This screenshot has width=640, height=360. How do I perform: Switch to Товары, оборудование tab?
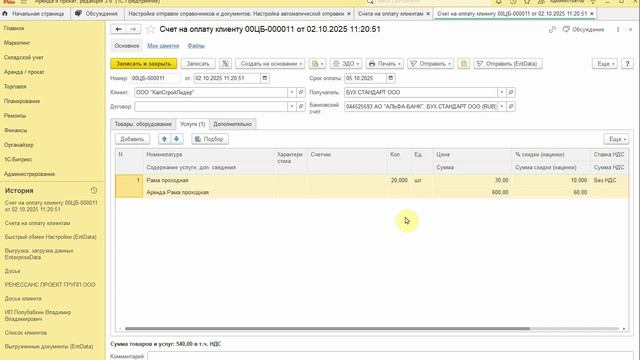(143, 124)
